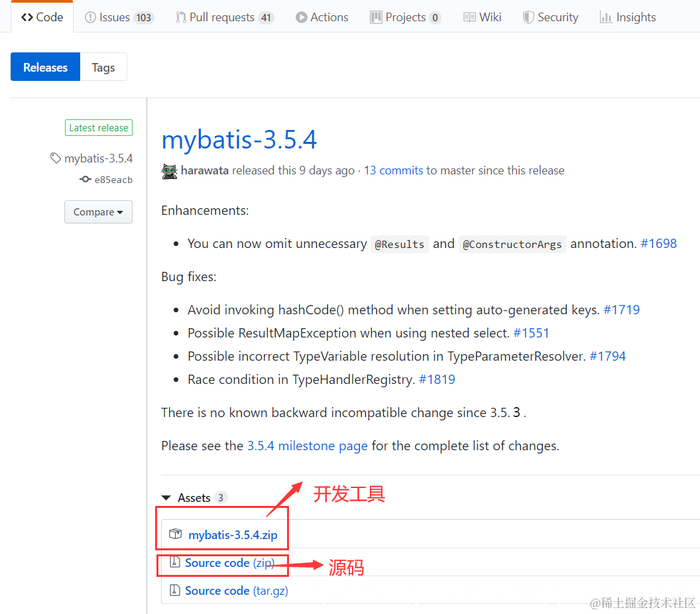Open commit e85eacb

point(113,180)
